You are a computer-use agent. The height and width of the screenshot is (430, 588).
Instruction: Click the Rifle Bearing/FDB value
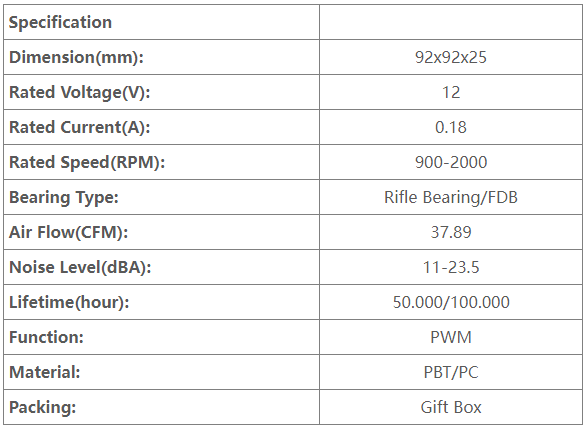pos(451,197)
